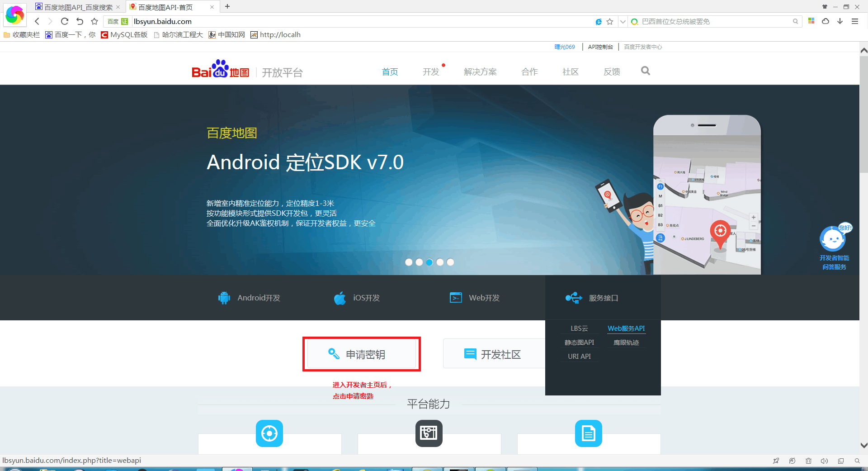Click the 中国知网 bookmark icon
The image size is (868, 471).
(x=212, y=34)
